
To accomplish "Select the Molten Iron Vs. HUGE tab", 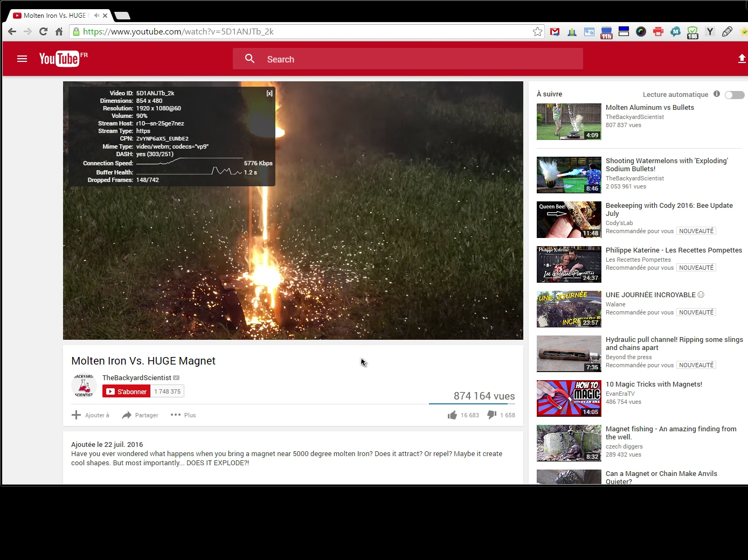I will click(54, 16).
